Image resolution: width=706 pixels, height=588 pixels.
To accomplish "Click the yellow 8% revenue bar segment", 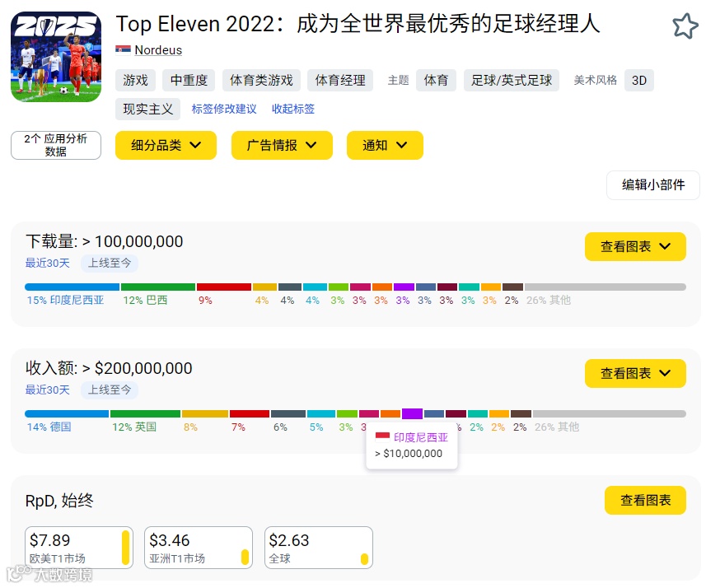I will (205, 413).
